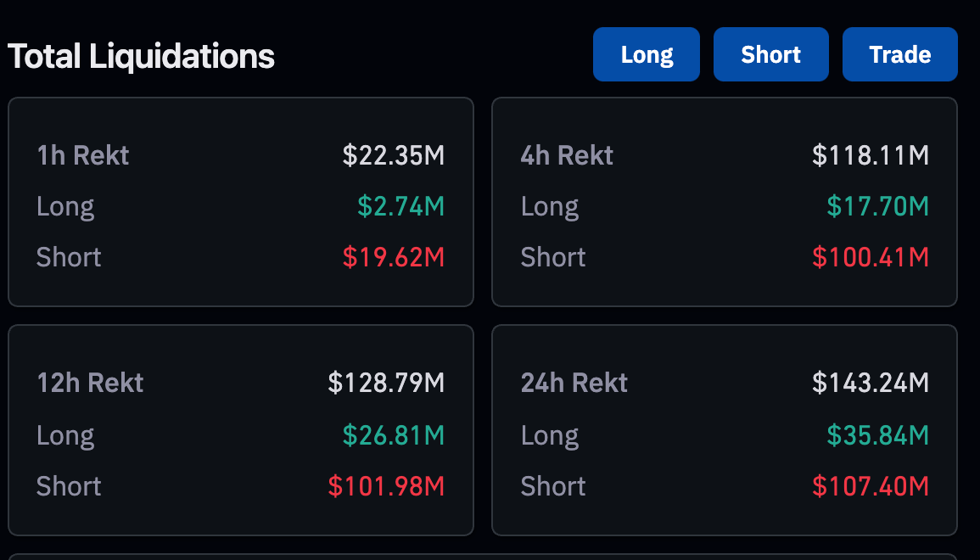Click the 24h Rekt label
This screenshot has height=560, width=980.
(x=574, y=383)
